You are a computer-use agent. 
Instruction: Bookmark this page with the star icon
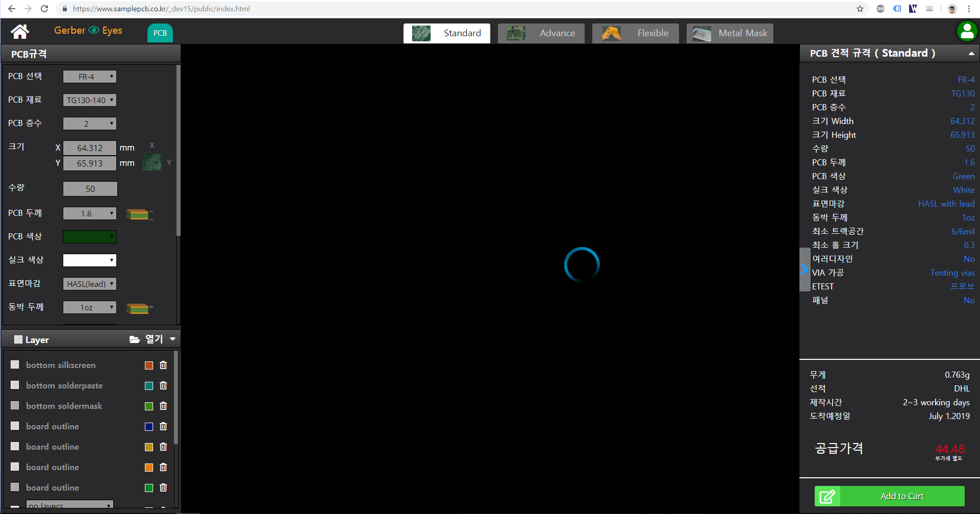click(x=860, y=9)
